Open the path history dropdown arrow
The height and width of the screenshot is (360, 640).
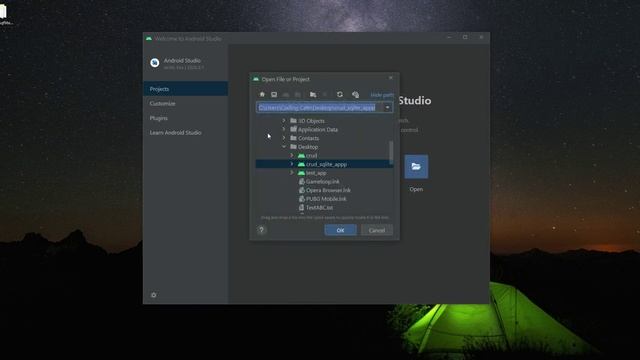[387, 107]
